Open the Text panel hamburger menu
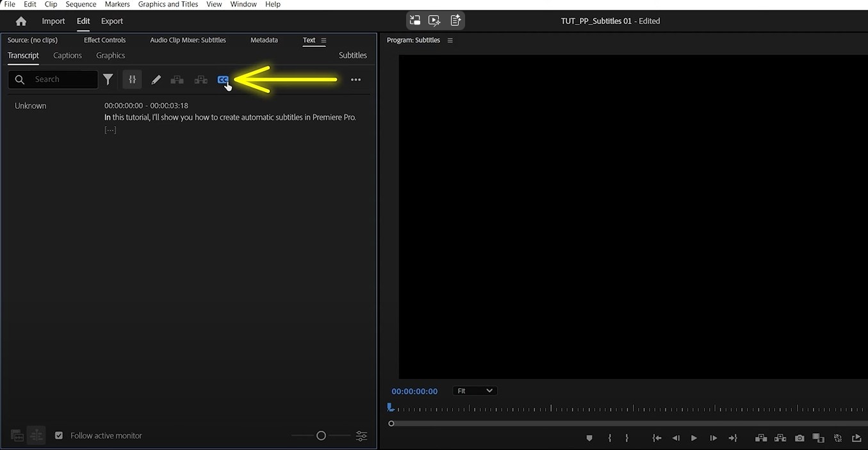The width and height of the screenshot is (868, 450). 323,40
